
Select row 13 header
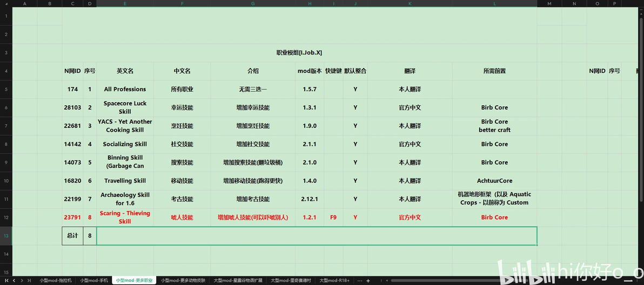point(6,236)
